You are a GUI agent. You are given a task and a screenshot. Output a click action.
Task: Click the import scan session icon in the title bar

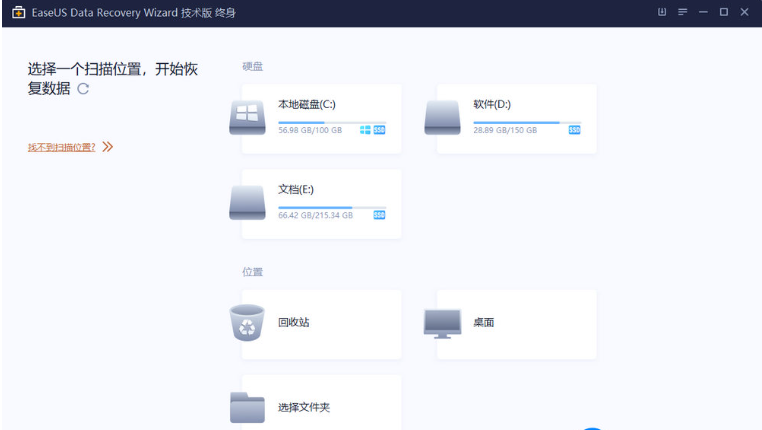(662, 12)
